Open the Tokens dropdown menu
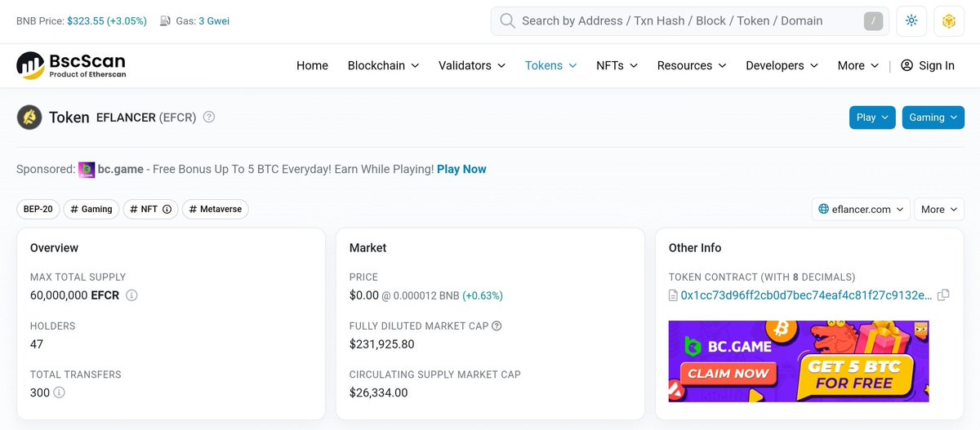Screen dimensions: 980x430 coord(550,65)
